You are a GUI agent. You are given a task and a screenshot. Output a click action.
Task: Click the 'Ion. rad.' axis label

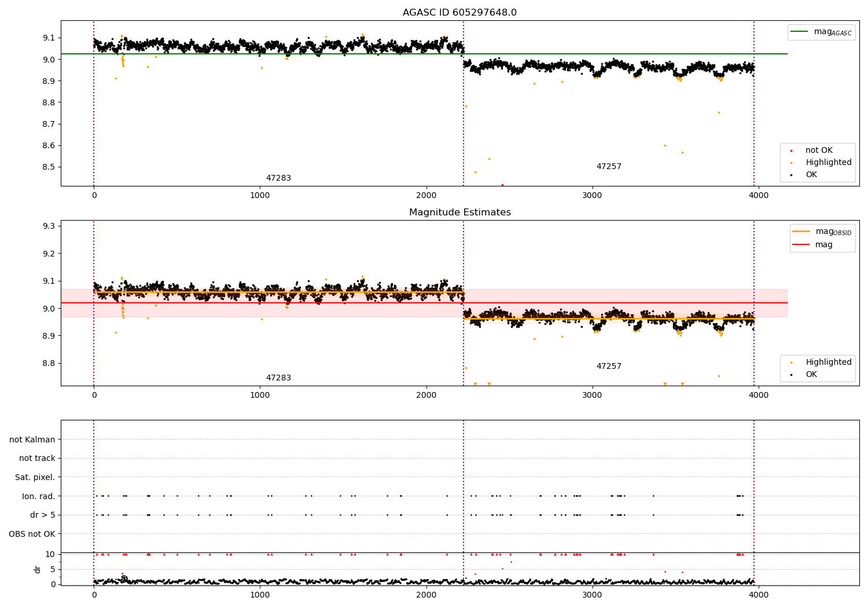(x=39, y=496)
